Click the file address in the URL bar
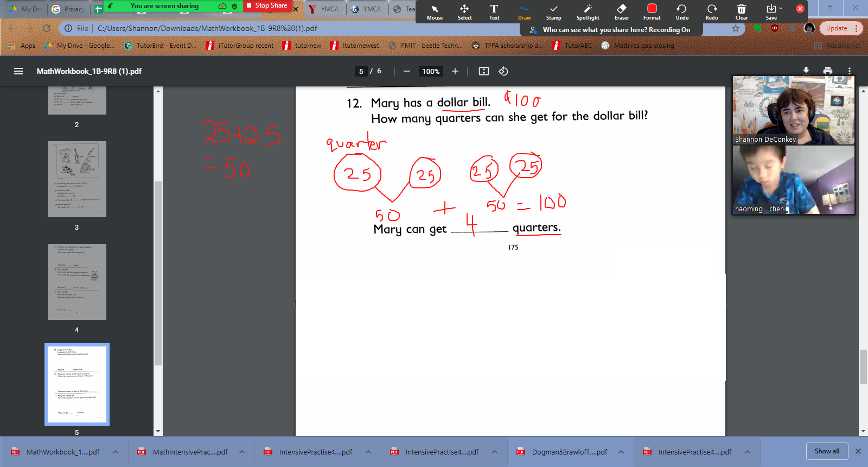The image size is (868, 467). coord(207,28)
